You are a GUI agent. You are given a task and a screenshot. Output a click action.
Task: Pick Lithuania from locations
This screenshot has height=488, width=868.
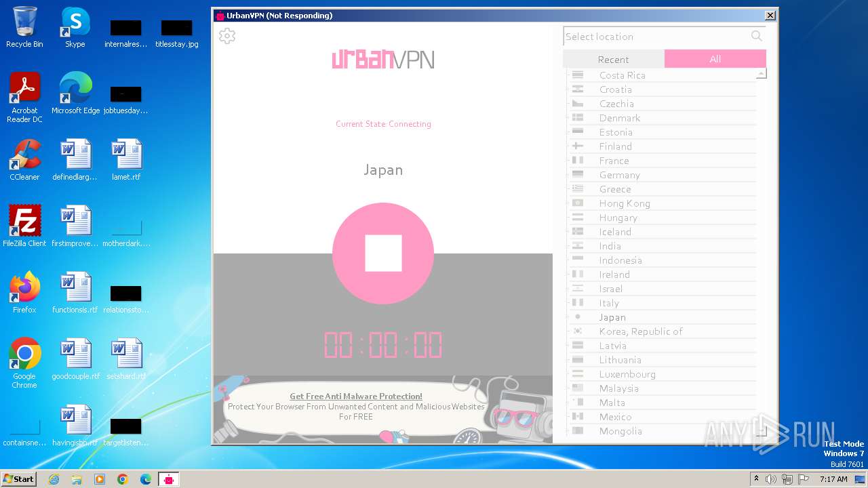pyautogui.click(x=662, y=360)
